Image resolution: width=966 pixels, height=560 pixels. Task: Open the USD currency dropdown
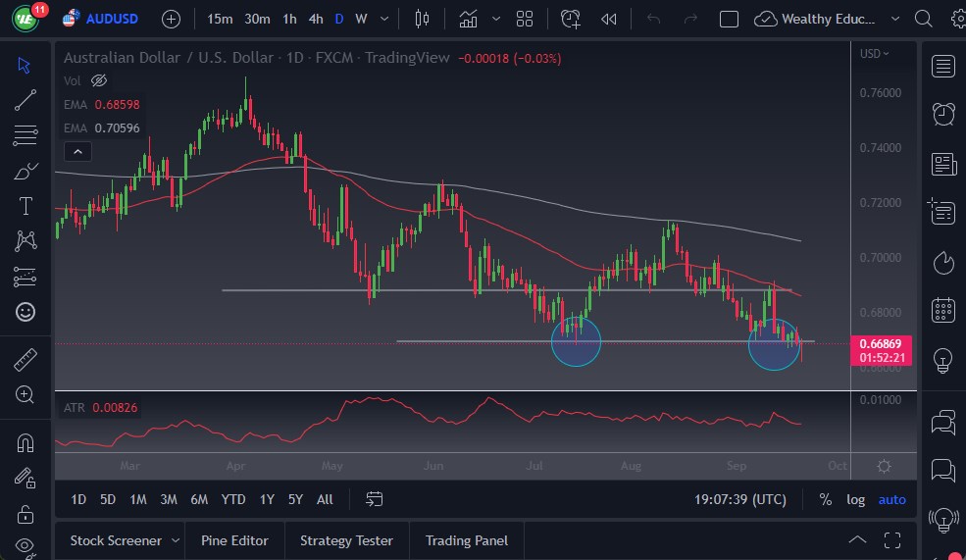874,54
